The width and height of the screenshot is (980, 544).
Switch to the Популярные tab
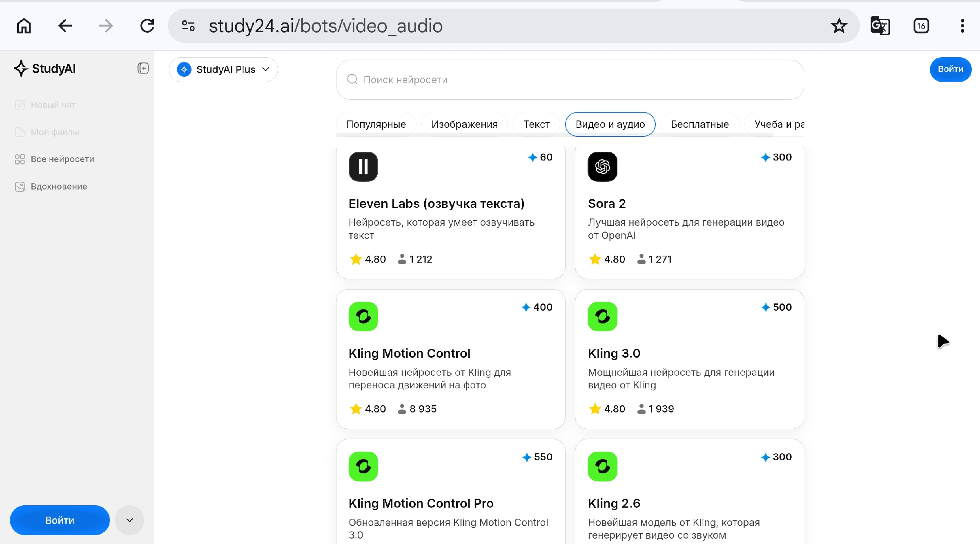pos(376,124)
